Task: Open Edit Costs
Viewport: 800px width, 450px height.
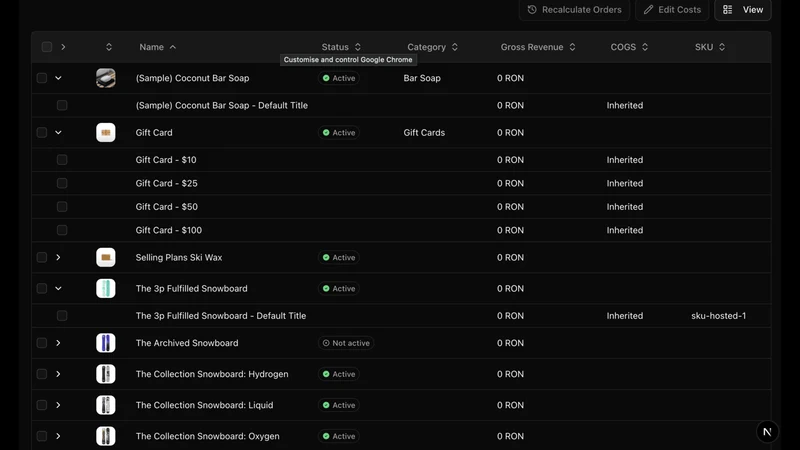Action: pyautogui.click(x=672, y=10)
